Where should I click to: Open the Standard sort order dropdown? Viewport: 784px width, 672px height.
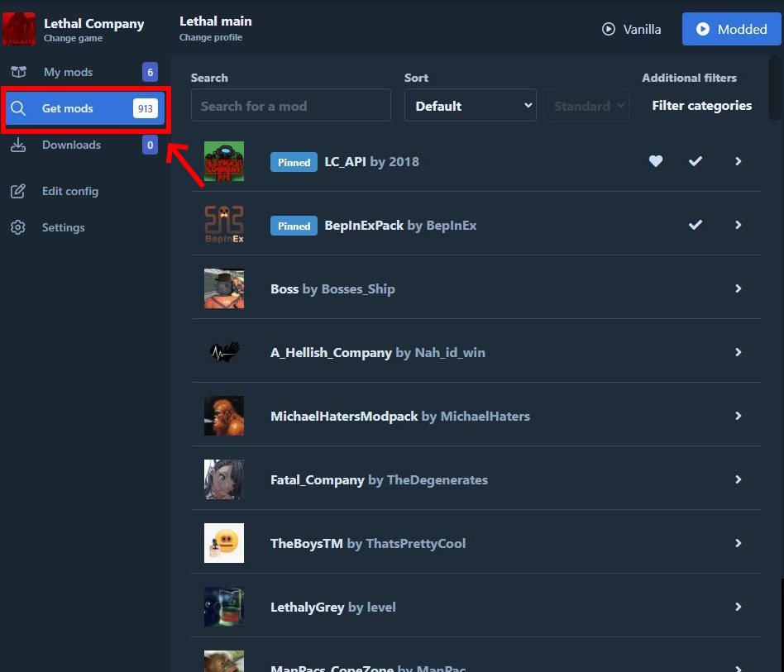pyautogui.click(x=586, y=106)
